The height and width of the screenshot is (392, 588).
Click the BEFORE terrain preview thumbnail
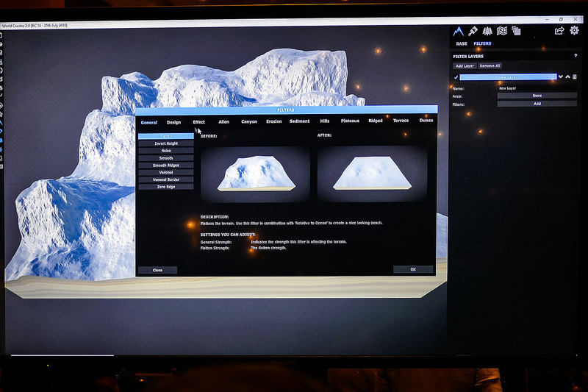tap(255, 174)
